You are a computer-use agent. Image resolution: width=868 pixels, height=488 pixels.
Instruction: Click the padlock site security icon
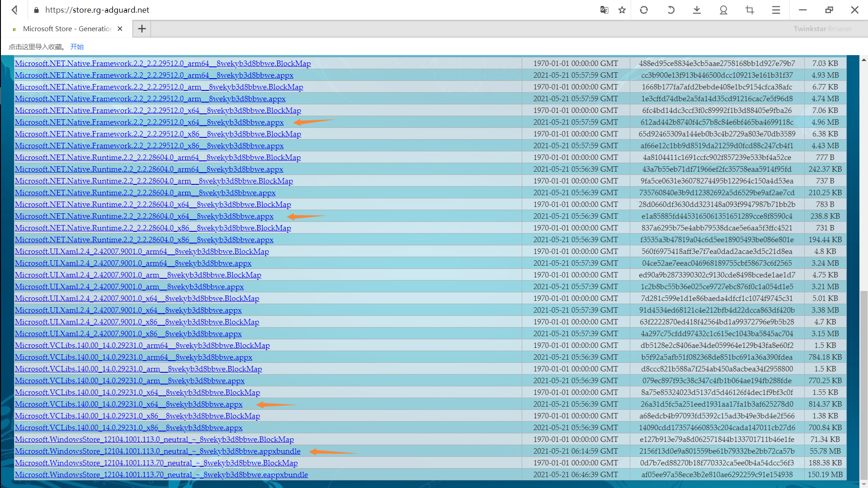pyautogui.click(x=36, y=10)
